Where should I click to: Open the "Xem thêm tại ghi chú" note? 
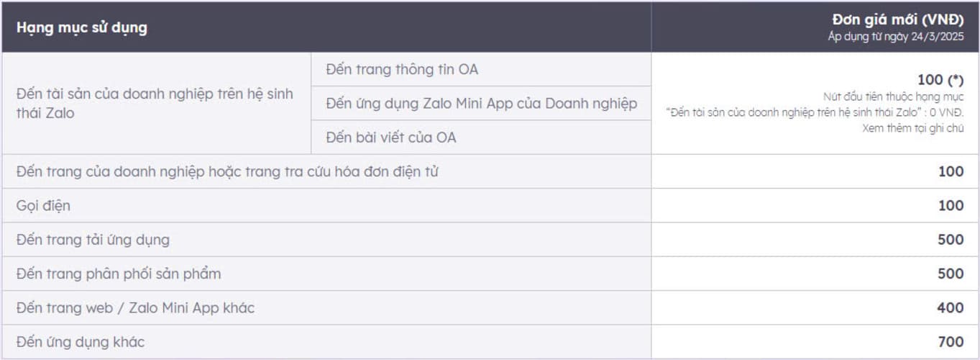click(x=912, y=128)
